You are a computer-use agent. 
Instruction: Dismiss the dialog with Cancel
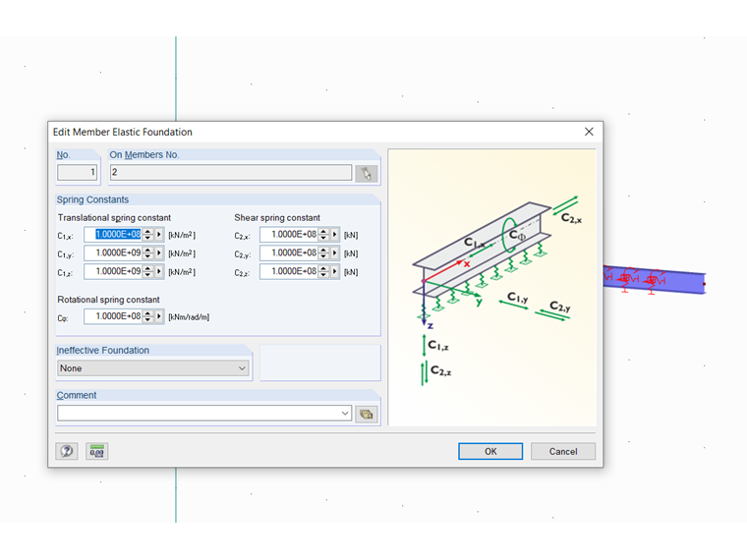(563, 451)
